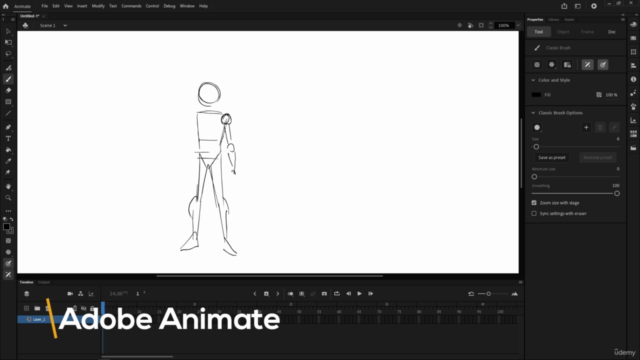This screenshot has height=360, width=640.
Task: Open the Help menu
Action: [x=203, y=6]
